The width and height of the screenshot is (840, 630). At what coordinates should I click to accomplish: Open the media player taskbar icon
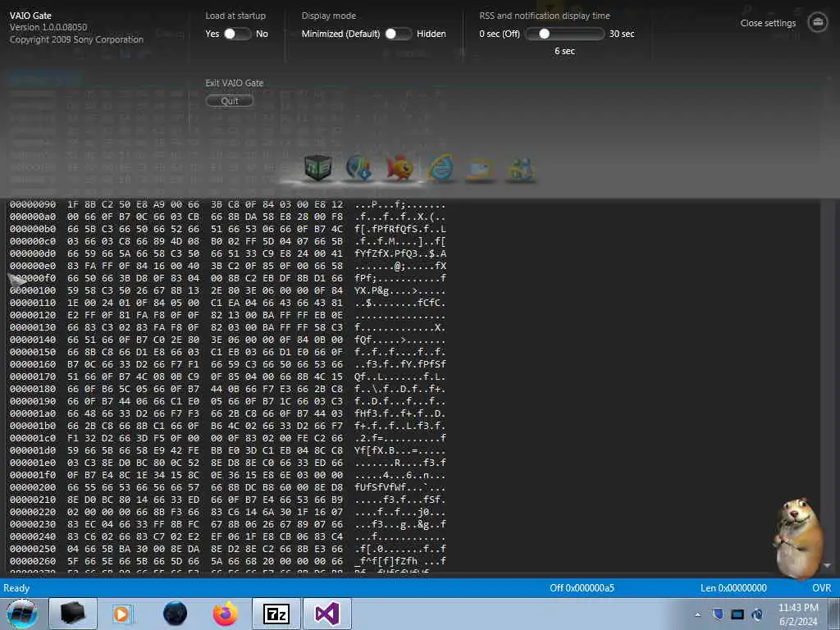coord(122,614)
